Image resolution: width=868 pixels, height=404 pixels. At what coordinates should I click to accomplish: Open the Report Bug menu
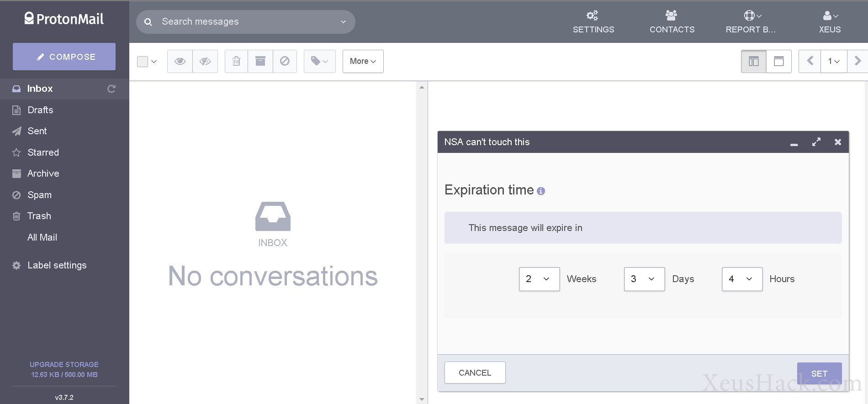[x=751, y=22]
